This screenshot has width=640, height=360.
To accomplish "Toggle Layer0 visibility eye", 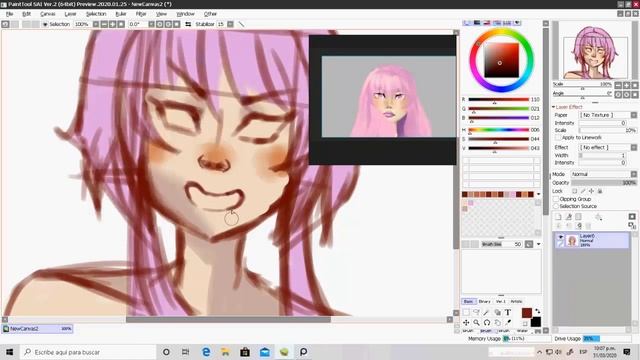I will [x=560, y=237].
